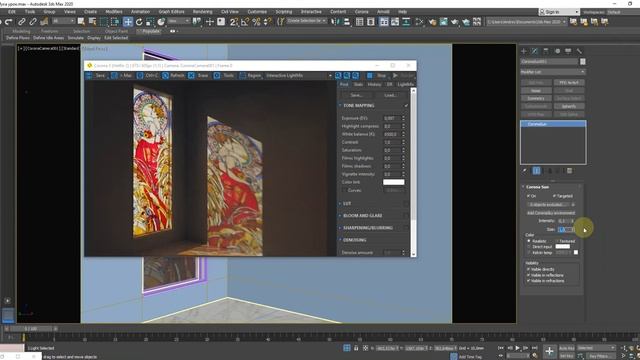Image resolution: width=640 pixels, height=360 pixels.
Task: Open the Rendered Frame Window icon
Action: click(x=443, y=22)
